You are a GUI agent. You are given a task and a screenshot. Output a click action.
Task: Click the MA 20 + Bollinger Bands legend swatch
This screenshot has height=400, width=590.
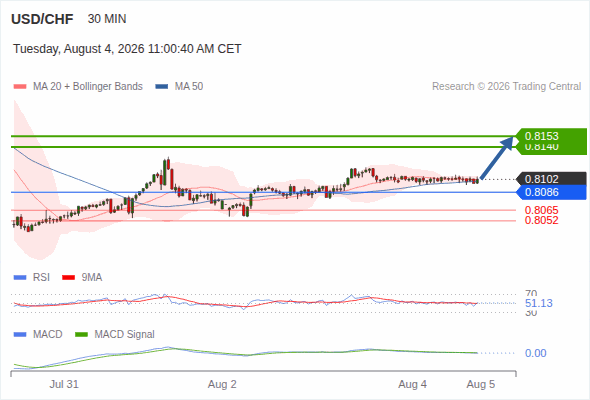(20, 87)
